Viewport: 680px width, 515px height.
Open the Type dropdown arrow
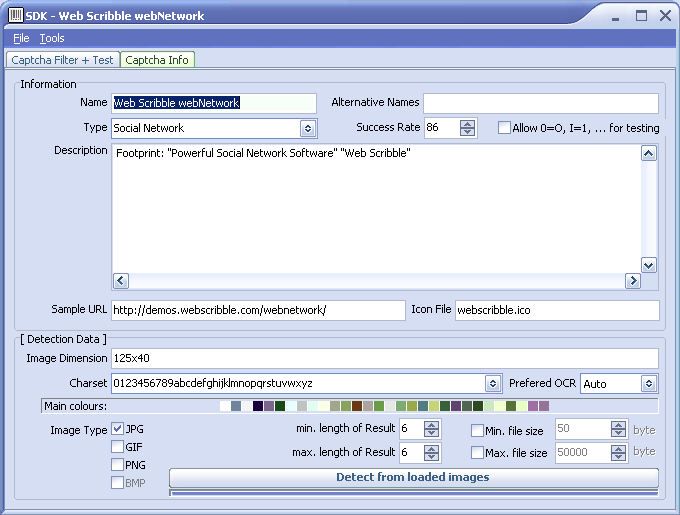pos(308,128)
